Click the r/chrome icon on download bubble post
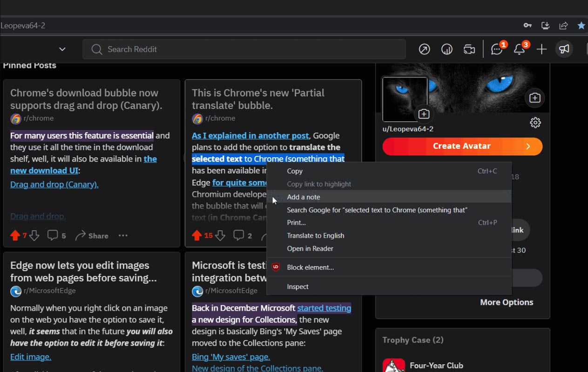This screenshot has height=372, width=588. 16,119
